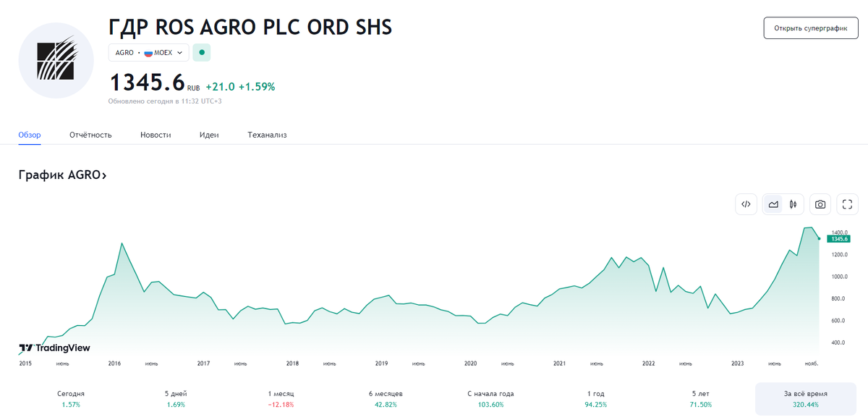Switch to candlestick chart view

[x=793, y=204]
